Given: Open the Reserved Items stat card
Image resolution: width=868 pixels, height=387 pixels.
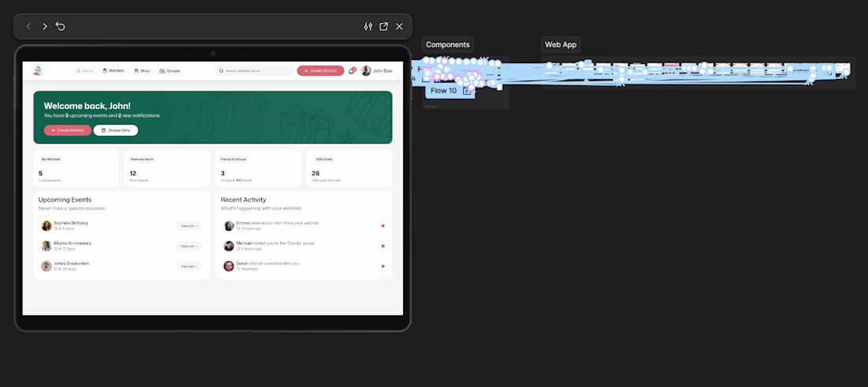Looking at the screenshot, I should tap(167, 168).
